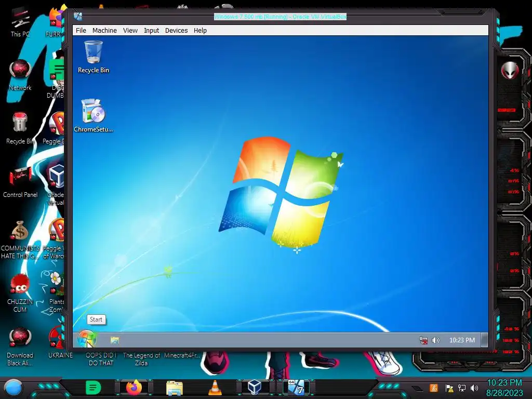Open Windows Explorer on the VM taskbar

[x=115, y=340]
